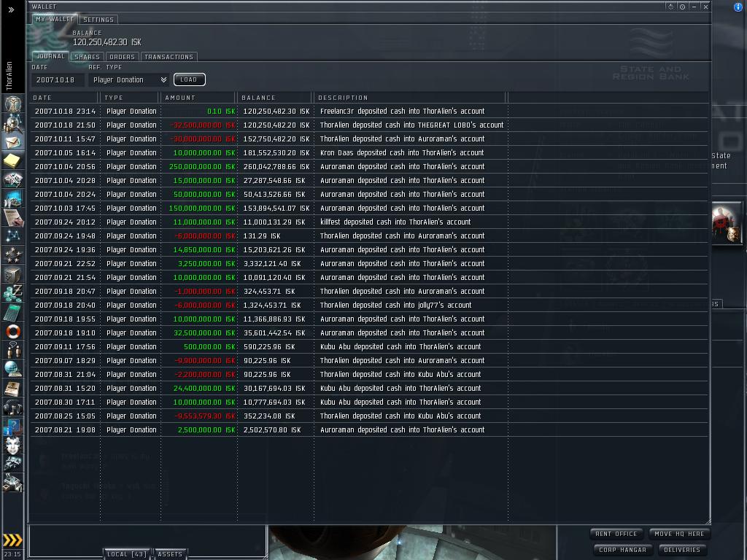
Task: Click the double-chevron sidebar toggle at top left
Action: click(12, 9)
